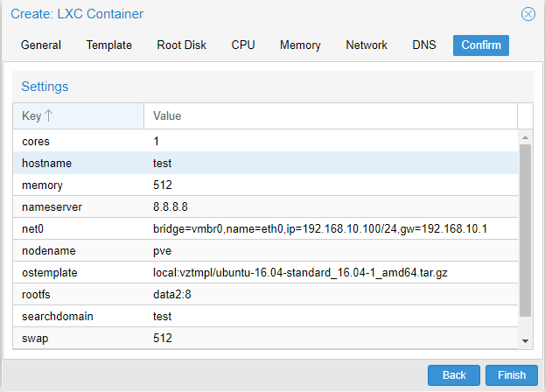Open the CPU tab
This screenshot has height=392, width=545.
pos(243,45)
